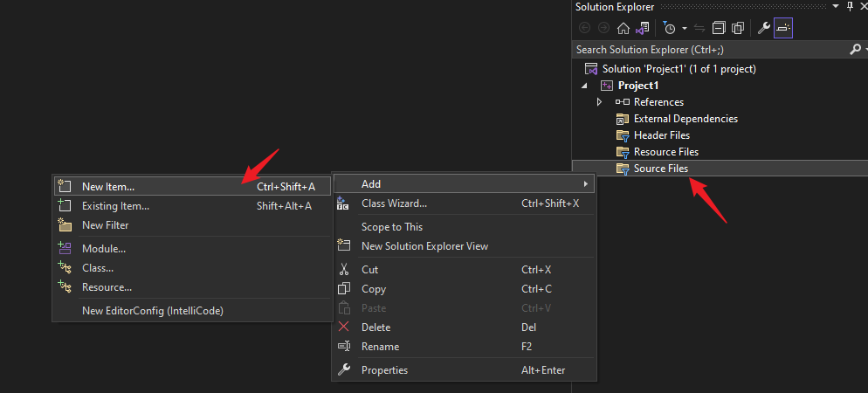Click the Pending Changes Filter clock icon
The height and width of the screenshot is (393, 868).
click(669, 28)
